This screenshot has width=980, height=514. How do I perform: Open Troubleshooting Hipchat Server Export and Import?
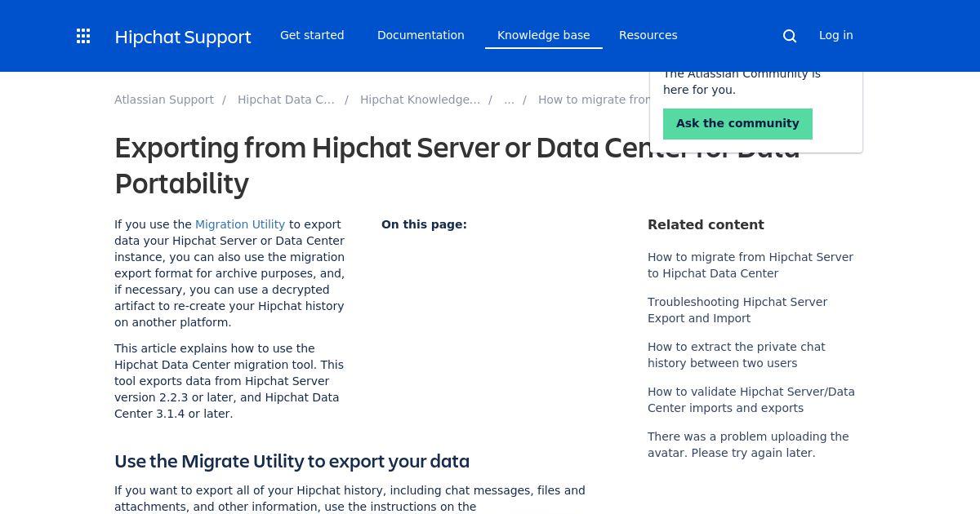click(737, 310)
